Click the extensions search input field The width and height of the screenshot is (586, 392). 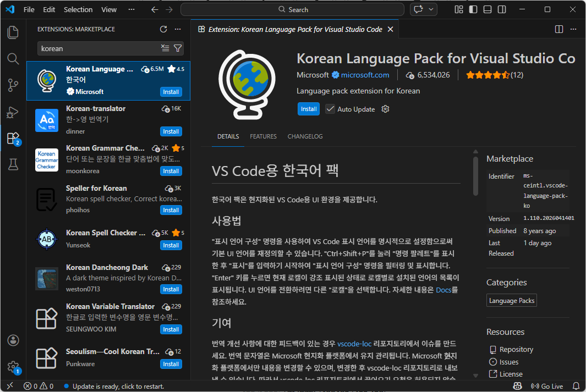[x=99, y=48]
